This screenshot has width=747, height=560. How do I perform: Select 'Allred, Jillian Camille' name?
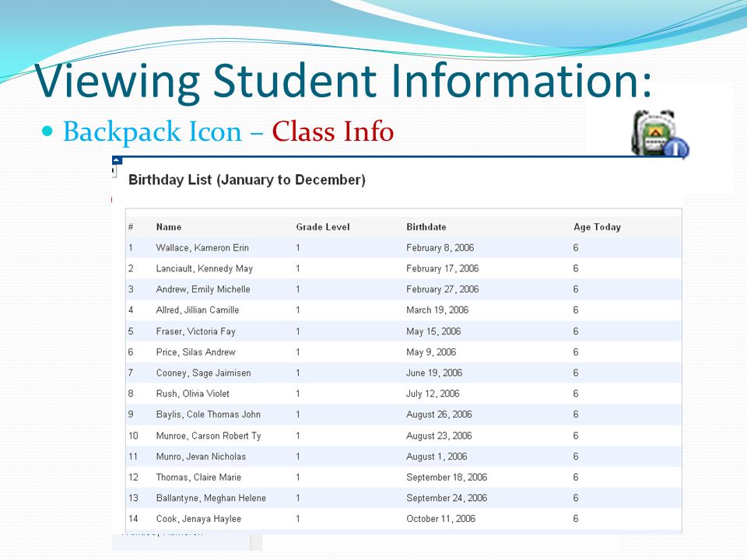click(197, 310)
